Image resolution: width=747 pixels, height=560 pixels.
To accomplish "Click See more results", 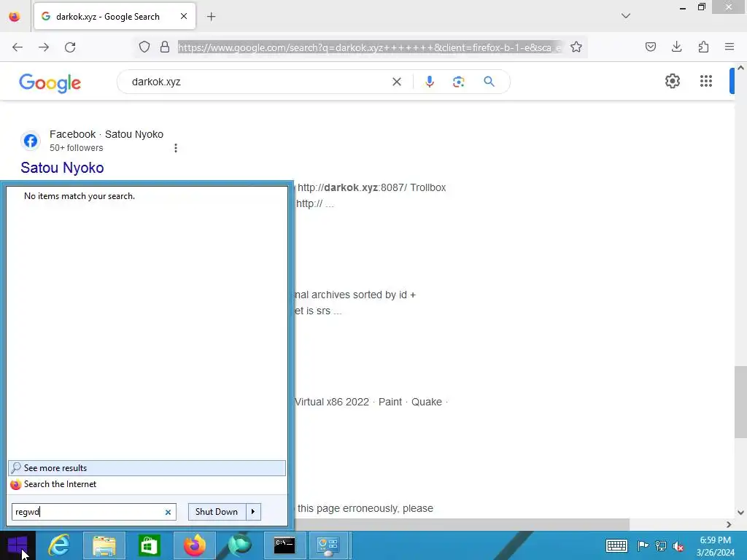I will (147, 468).
